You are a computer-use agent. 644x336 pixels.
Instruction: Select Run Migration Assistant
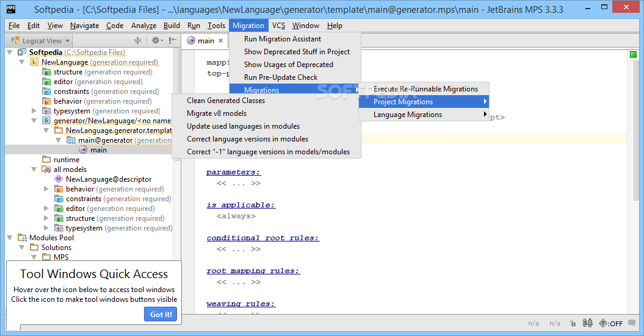[x=295, y=39]
